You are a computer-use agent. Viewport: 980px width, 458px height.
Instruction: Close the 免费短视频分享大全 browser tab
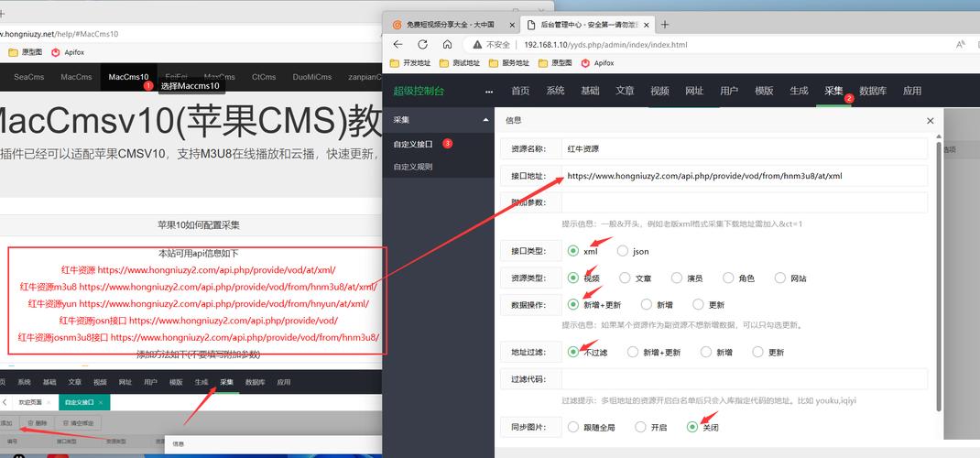coord(512,25)
